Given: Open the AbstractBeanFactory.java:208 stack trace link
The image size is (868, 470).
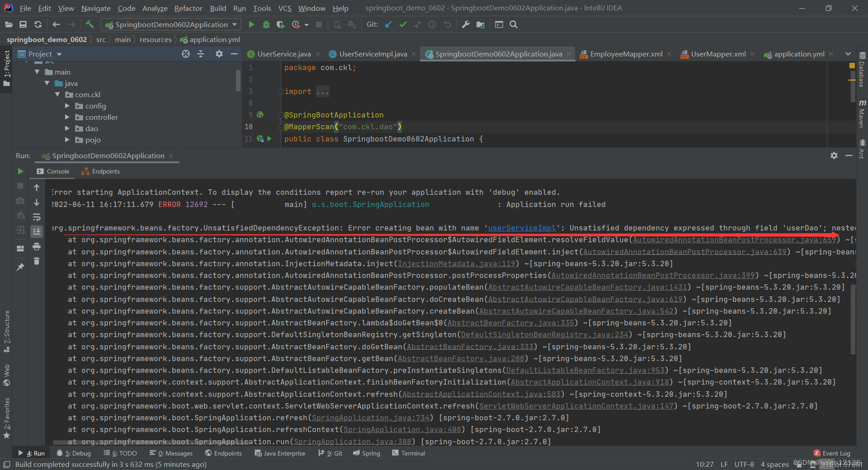Looking at the screenshot, I should click(461, 358).
